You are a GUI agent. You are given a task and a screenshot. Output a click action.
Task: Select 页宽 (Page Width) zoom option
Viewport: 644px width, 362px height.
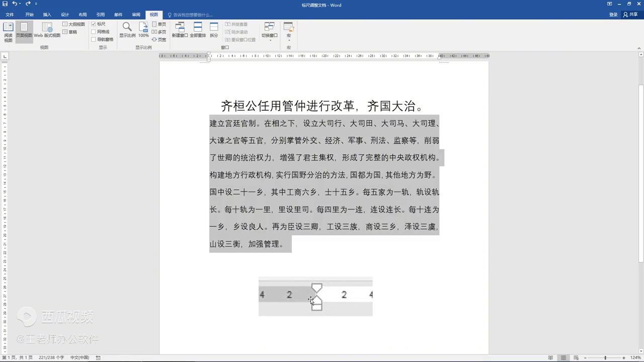159,39
